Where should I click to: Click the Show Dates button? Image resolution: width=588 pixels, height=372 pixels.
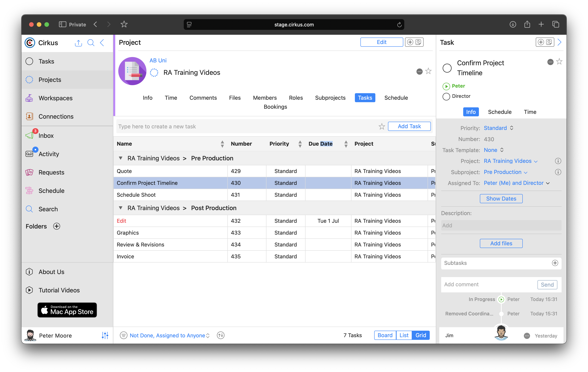click(501, 198)
